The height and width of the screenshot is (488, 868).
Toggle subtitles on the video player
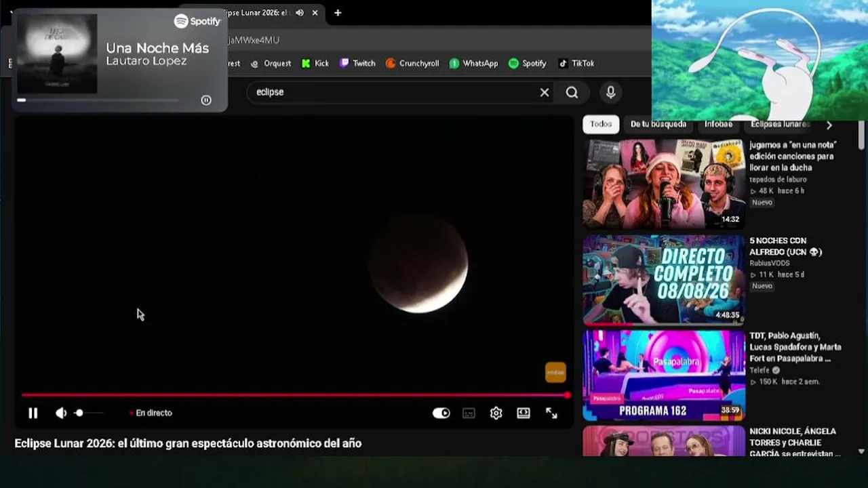[x=469, y=413]
